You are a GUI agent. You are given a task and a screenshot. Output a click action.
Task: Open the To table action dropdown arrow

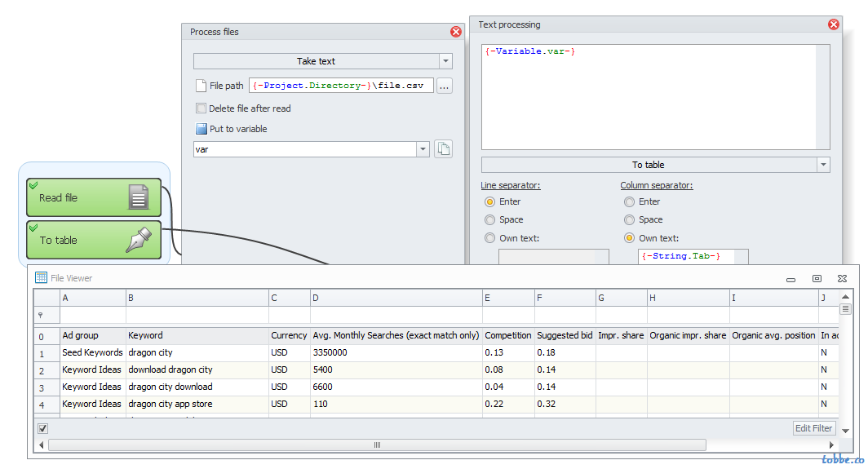coord(823,165)
